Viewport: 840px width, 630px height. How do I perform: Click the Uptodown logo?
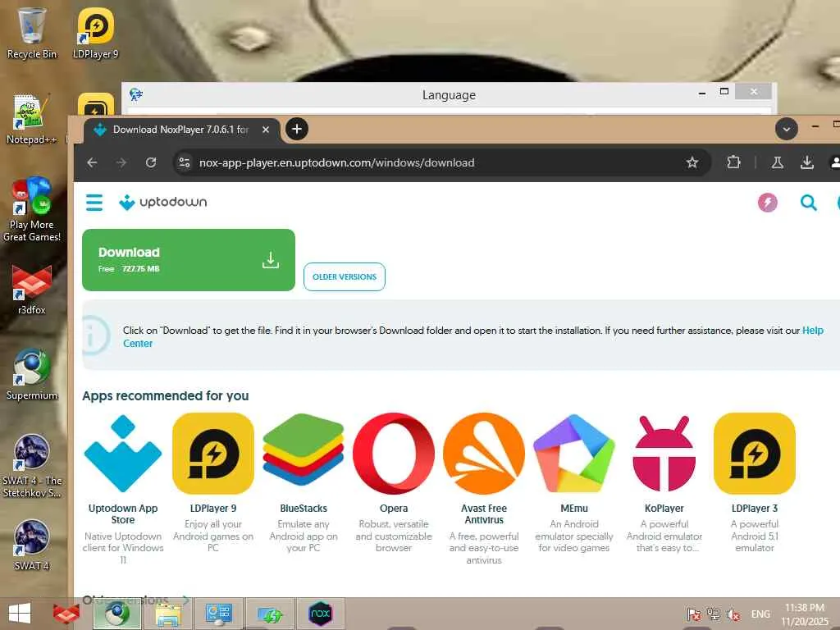coord(163,203)
